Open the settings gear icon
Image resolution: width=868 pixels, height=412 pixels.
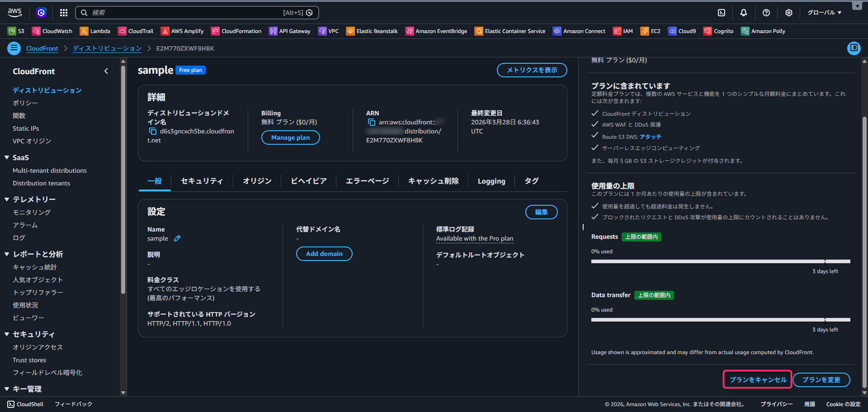pos(789,13)
